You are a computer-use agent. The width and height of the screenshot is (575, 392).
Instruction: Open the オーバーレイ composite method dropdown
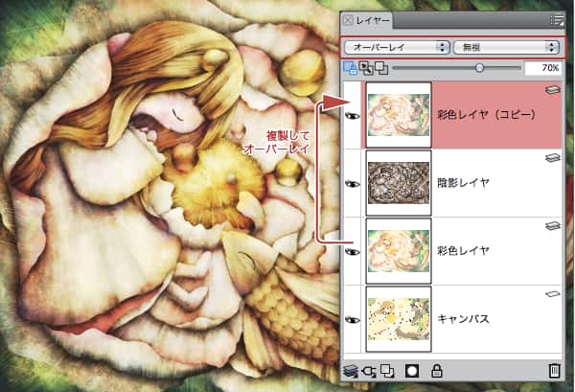click(397, 47)
